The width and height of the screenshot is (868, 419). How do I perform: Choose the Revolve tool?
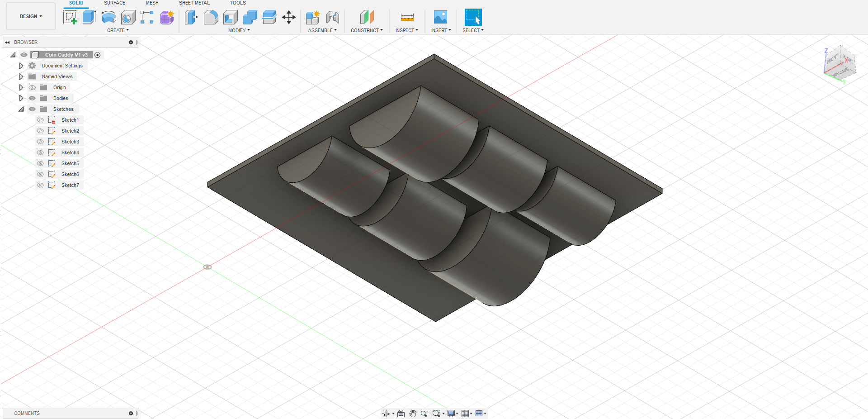click(108, 17)
